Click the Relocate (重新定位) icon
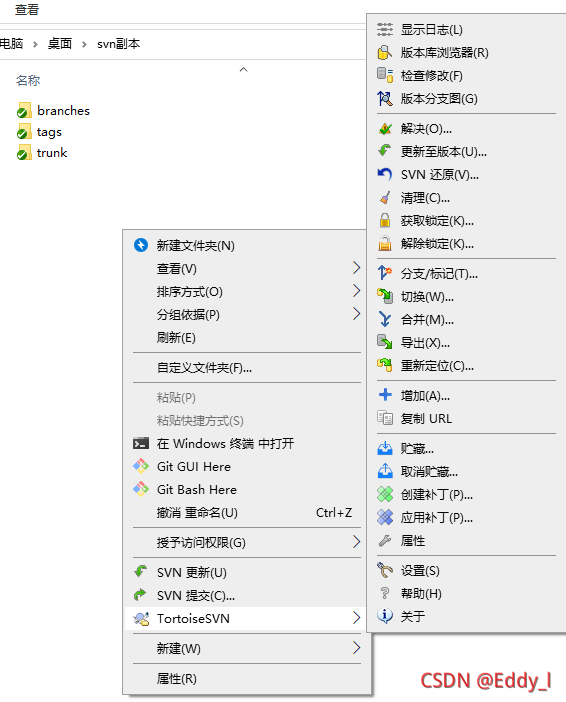Screen dimensions: 566x702 [x=385, y=365]
